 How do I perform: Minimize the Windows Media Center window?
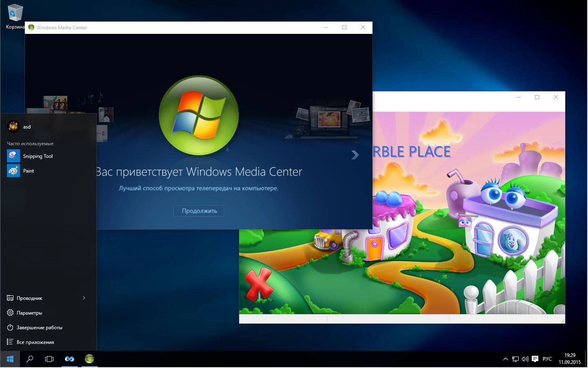click(326, 27)
